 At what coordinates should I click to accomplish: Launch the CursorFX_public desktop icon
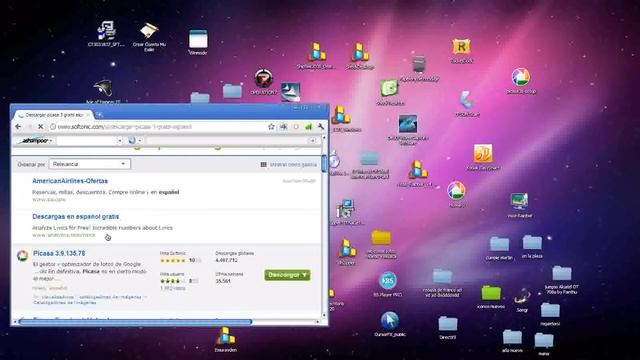(x=390, y=324)
